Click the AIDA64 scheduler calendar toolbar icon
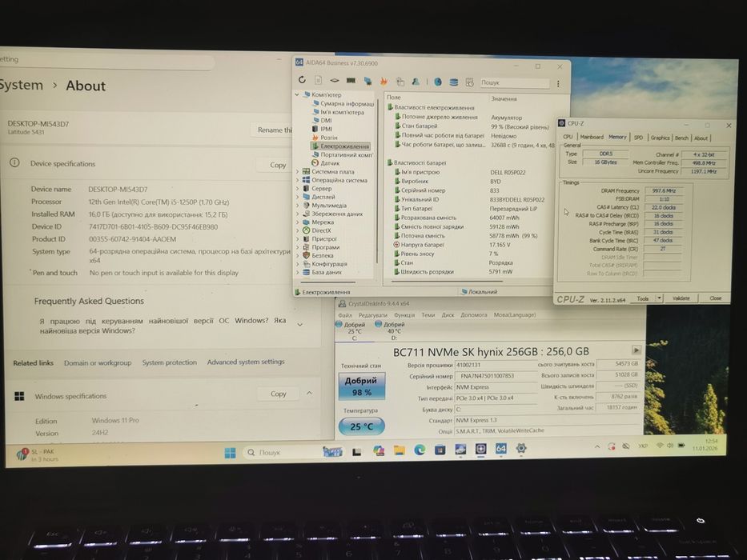747x560 pixels. [469, 82]
